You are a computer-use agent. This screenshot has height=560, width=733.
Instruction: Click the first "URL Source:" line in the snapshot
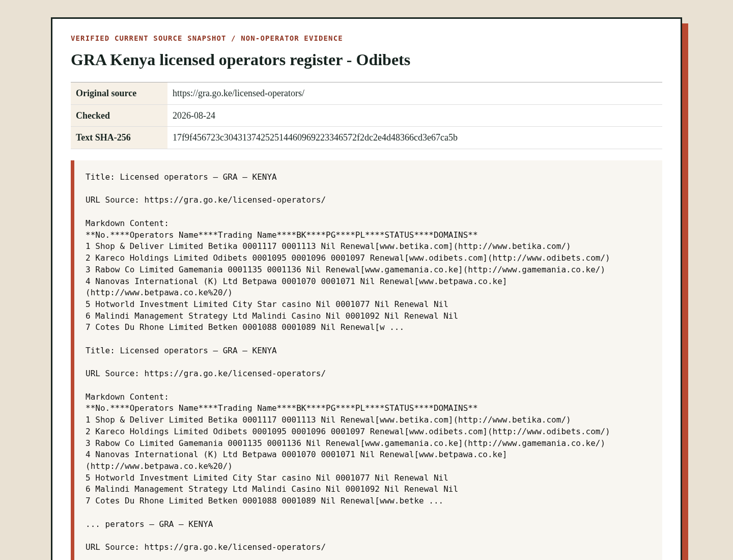pyautogui.click(x=206, y=200)
